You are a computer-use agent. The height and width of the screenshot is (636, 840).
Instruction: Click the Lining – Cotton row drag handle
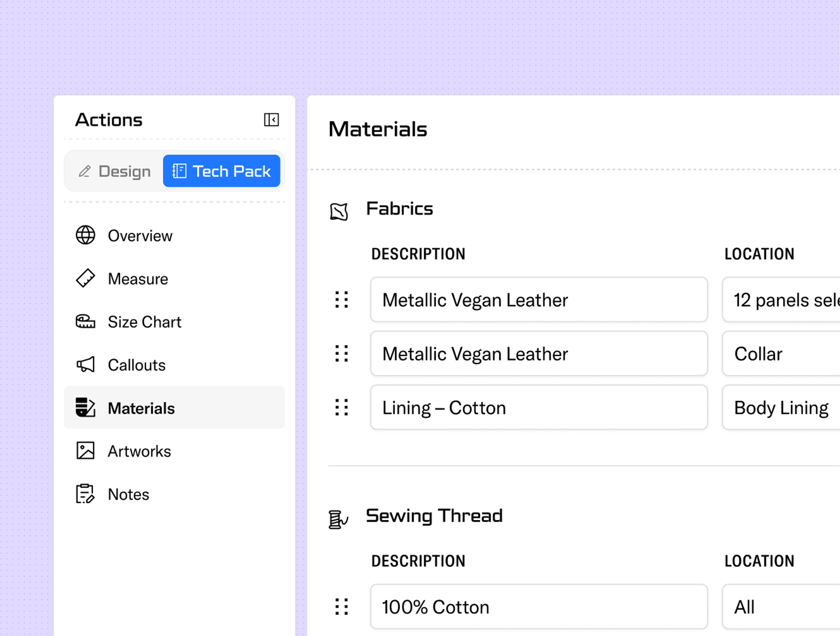(341, 408)
